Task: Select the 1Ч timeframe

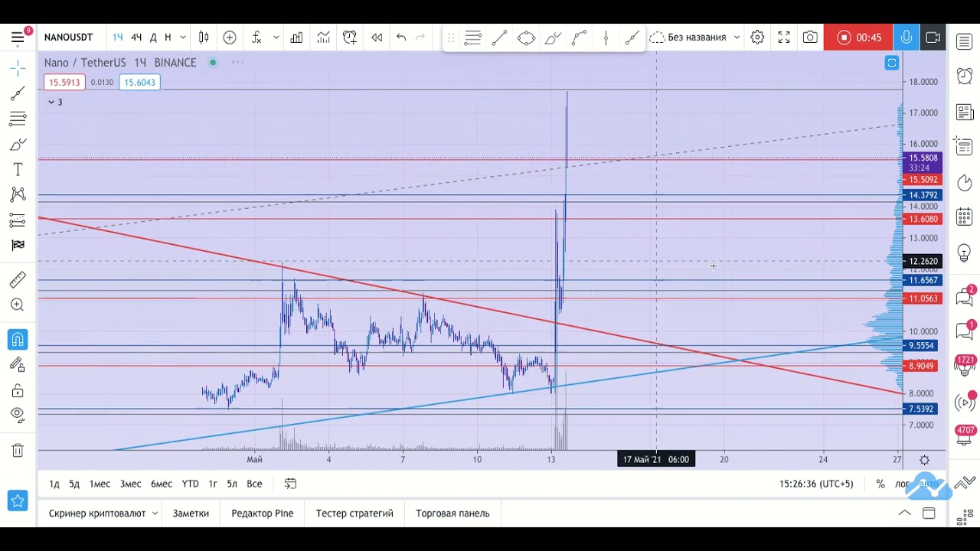Action: [x=118, y=37]
